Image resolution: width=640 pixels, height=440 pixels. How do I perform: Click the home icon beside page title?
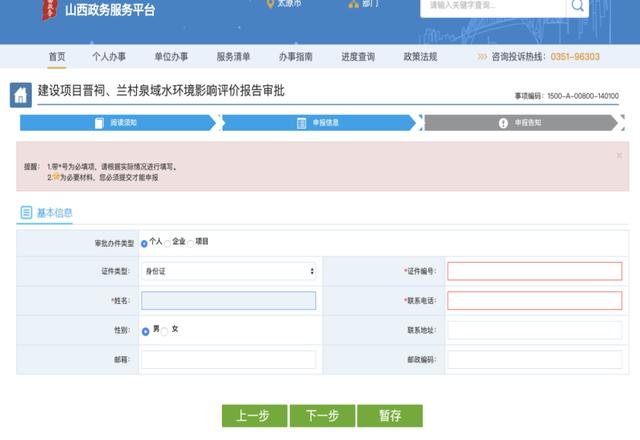20,96
